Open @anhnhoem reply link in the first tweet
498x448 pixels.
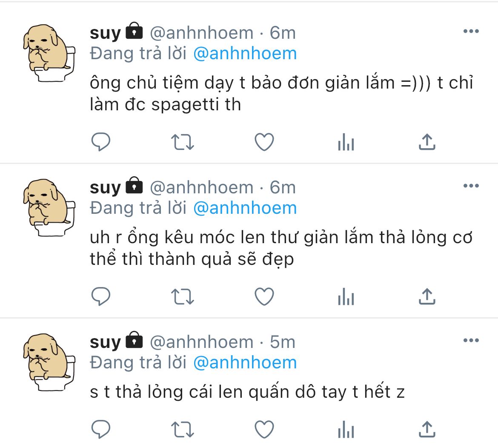(x=245, y=53)
